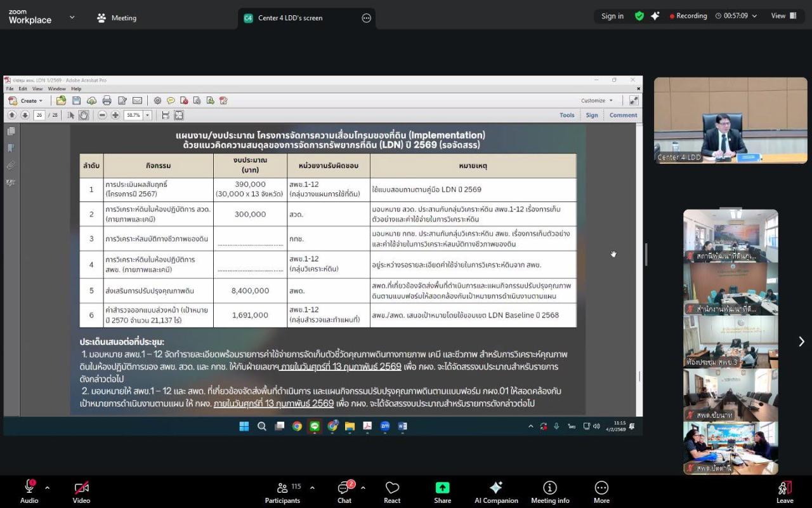This screenshot has width=812, height=508.
Task: Click the gear settings icon in Acrobat toolbar
Action: pyautogui.click(x=157, y=100)
